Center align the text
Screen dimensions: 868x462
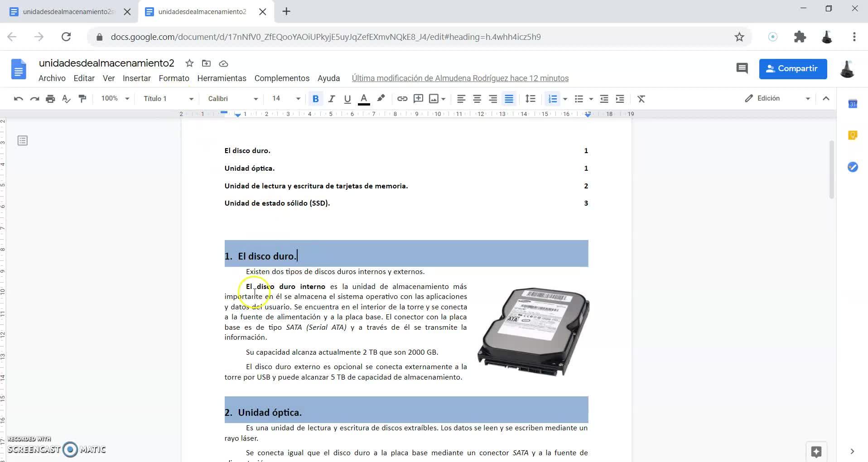click(x=477, y=99)
